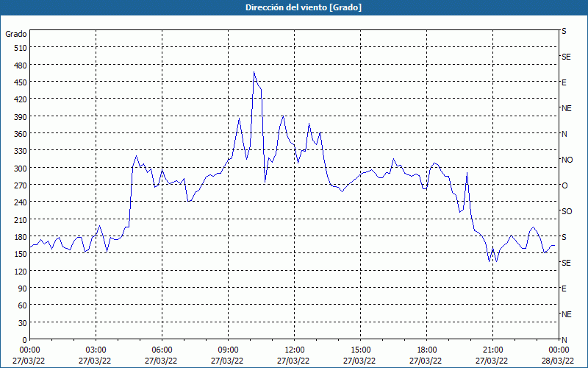Click the 'SO' compass label

coord(567,211)
